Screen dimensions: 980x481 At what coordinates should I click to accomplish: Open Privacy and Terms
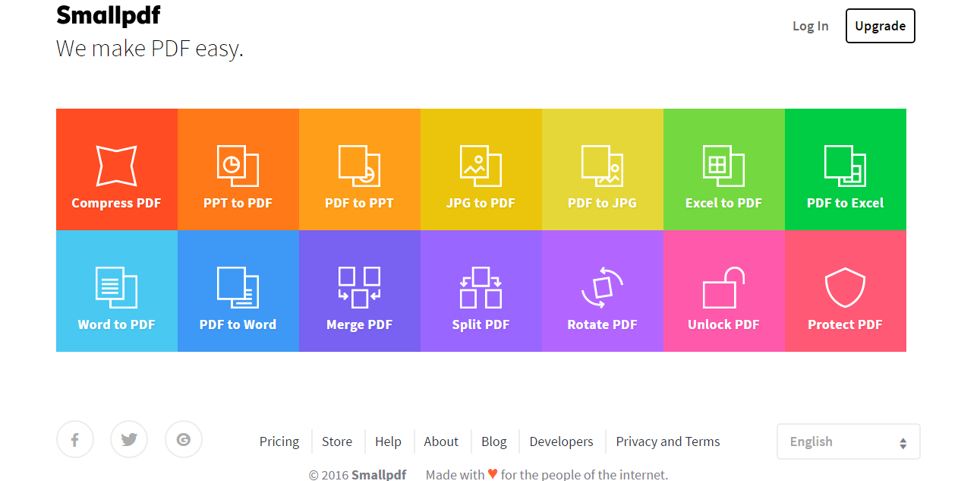(x=668, y=441)
